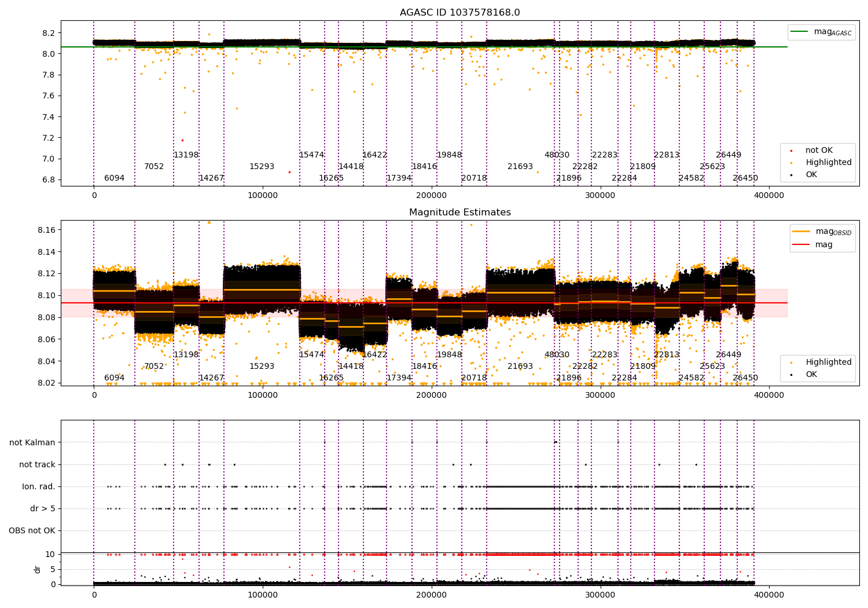The height and width of the screenshot is (608, 868).
Task: Click the 'not Kalman' y-axis label
Action: [x=32, y=443]
